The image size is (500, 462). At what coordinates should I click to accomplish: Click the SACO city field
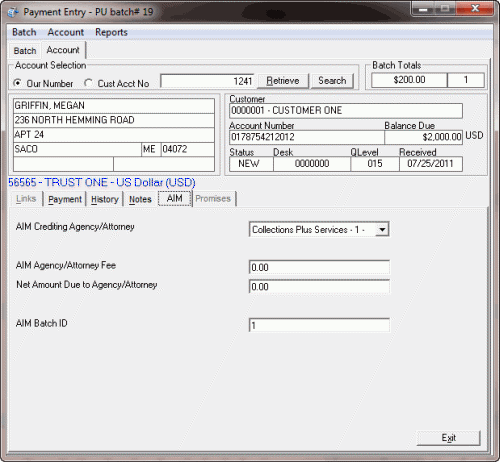coord(77,149)
